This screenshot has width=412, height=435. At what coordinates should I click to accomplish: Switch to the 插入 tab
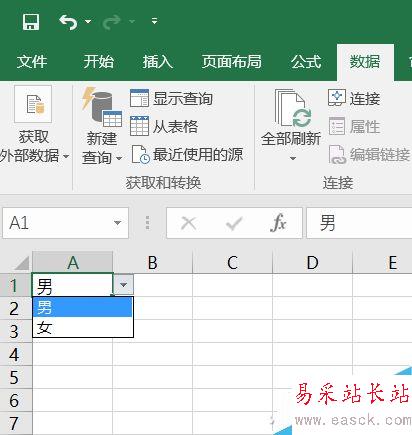[158, 62]
